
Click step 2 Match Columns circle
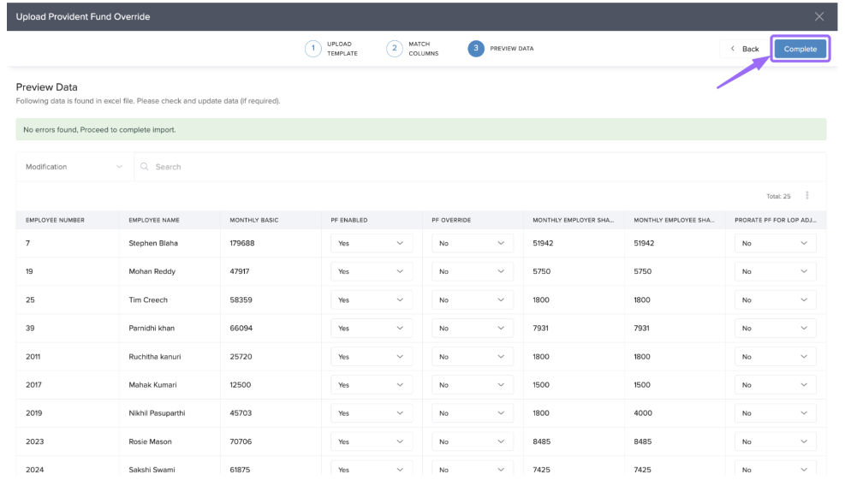pos(394,49)
